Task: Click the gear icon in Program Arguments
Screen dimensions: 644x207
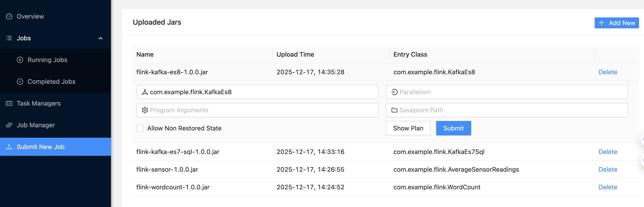Action: (x=145, y=110)
